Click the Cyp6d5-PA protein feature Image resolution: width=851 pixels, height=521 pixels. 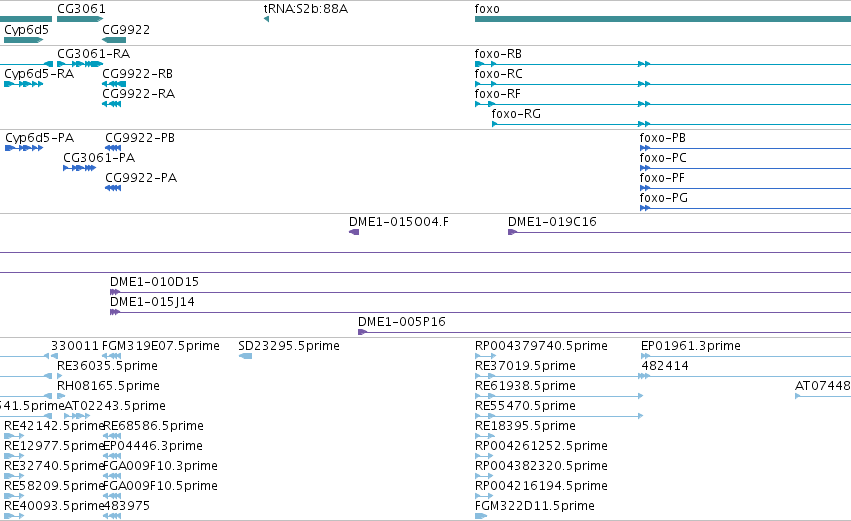24,148
